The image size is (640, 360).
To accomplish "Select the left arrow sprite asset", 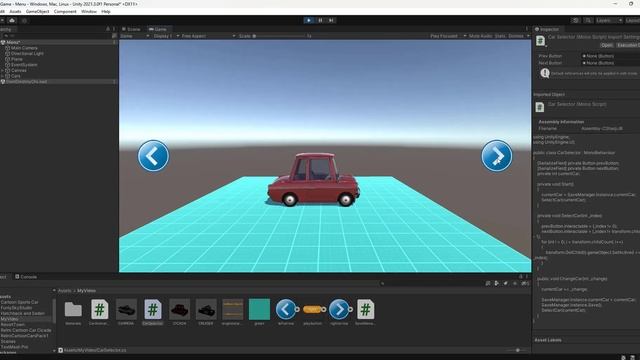I will [x=286, y=309].
